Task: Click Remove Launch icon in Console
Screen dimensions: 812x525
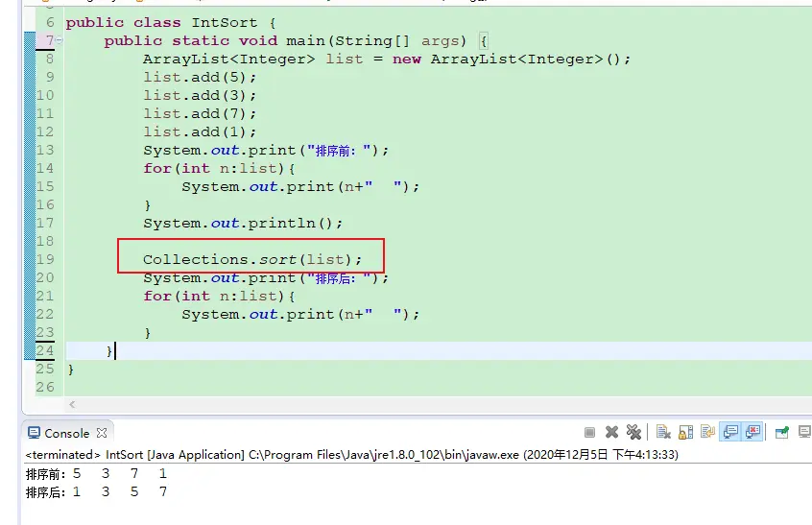Action: [x=612, y=433]
